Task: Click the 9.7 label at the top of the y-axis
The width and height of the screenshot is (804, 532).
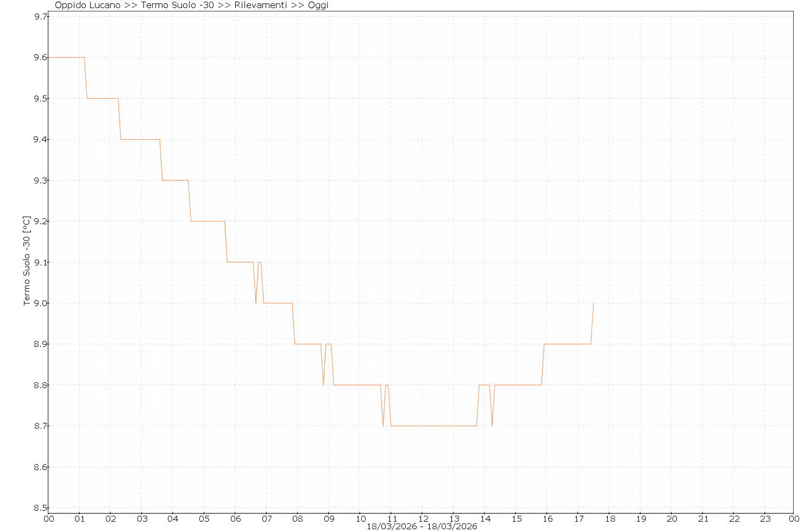Action: point(39,17)
